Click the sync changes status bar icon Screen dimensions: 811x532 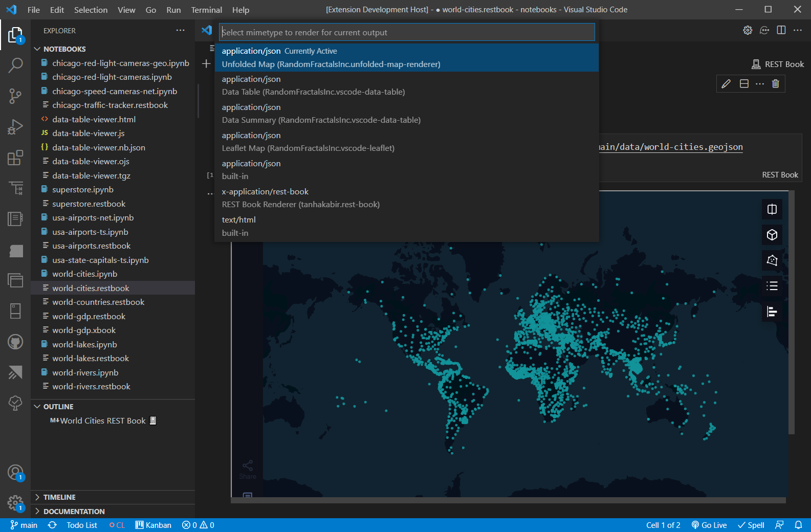point(52,525)
